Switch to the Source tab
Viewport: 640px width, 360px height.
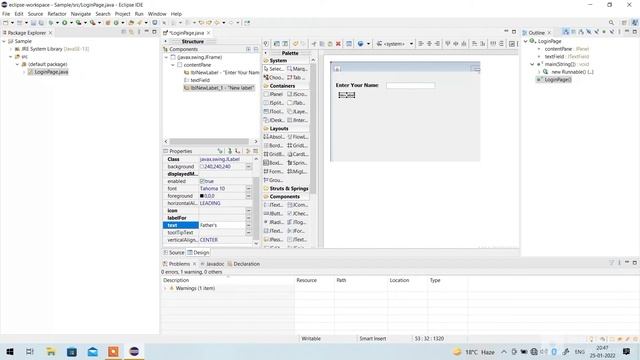coord(174,253)
